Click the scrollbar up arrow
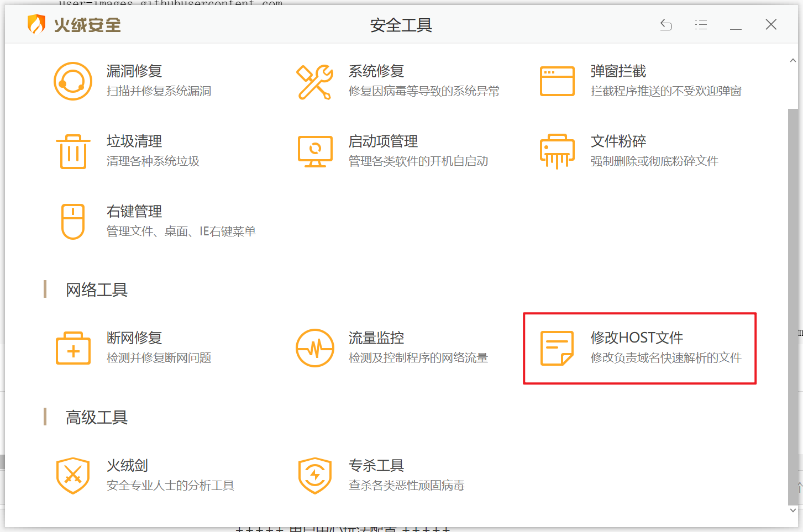Screen dimensions: 803x532 (x=793, y=60)
